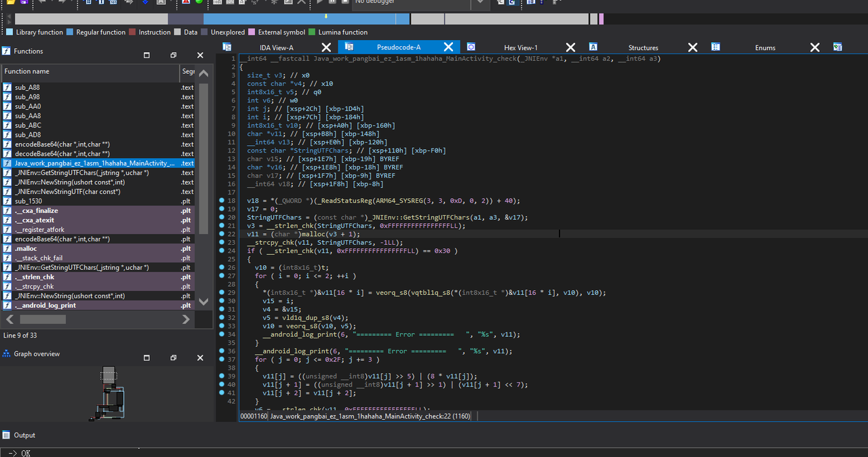Close the IDA View-A tab
Viewport: 868px width, 457px height.
pos(326,47)
